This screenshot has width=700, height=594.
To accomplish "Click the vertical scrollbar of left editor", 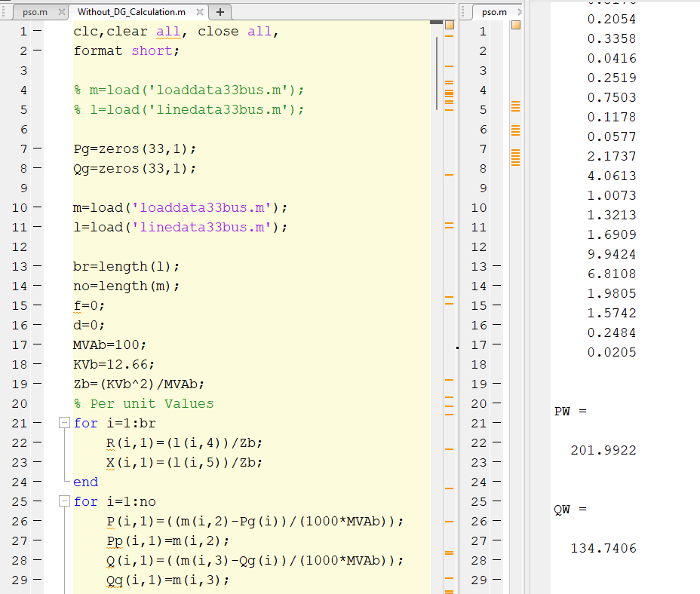I will [x=437, y=74].
